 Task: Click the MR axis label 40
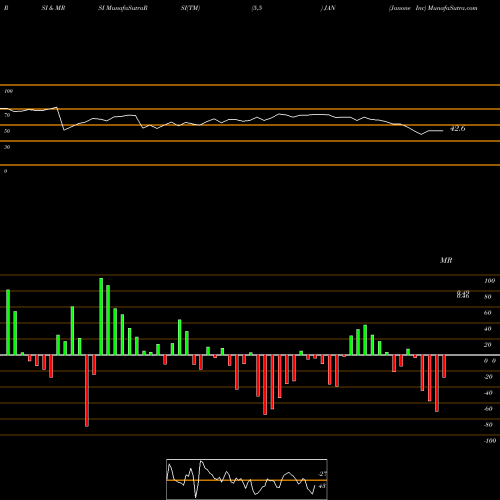pos(488,329)
